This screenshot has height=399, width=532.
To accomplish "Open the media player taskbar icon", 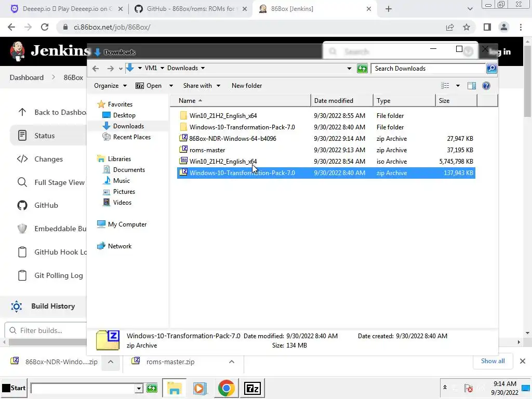I will pyautogui.click(x=200, y=388).
